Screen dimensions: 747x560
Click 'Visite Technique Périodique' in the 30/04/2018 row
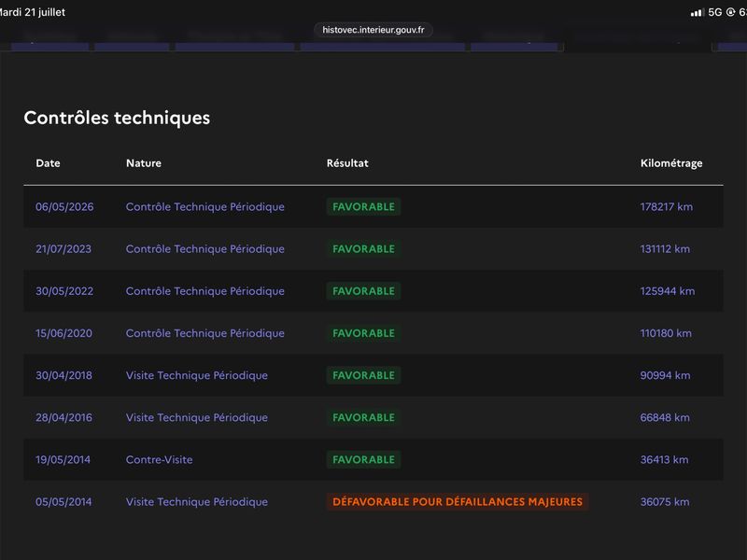click(x=197, y=376)
